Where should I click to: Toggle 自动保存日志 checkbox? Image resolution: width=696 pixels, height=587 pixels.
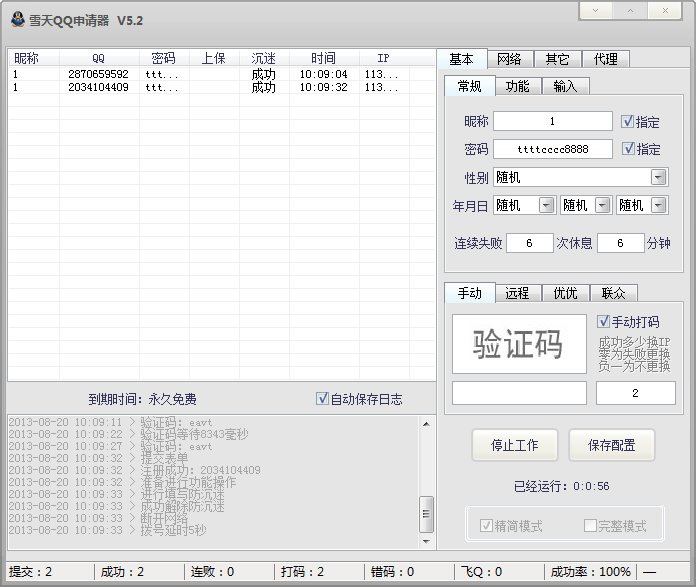(322, 398)
